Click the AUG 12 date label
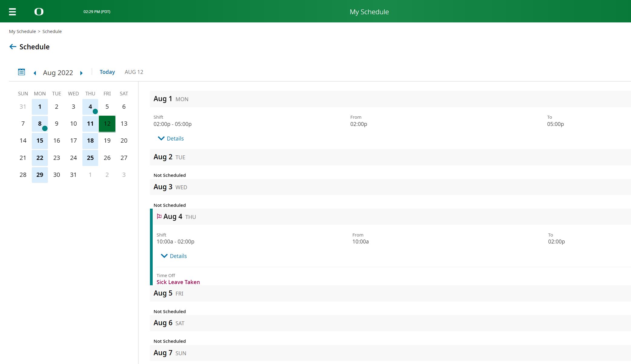The height and width of the screenshot is (364, 631). [x=134, y=72]
